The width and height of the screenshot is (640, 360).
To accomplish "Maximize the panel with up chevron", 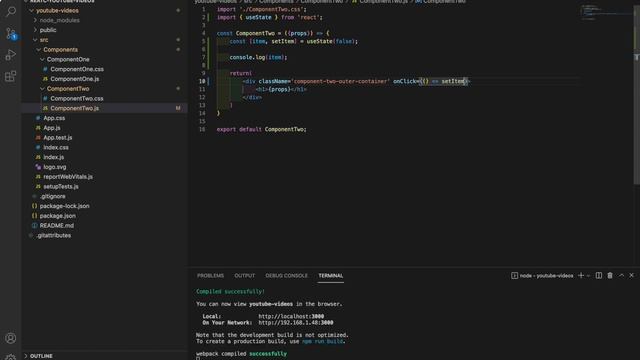I will [x=621, y=276].
